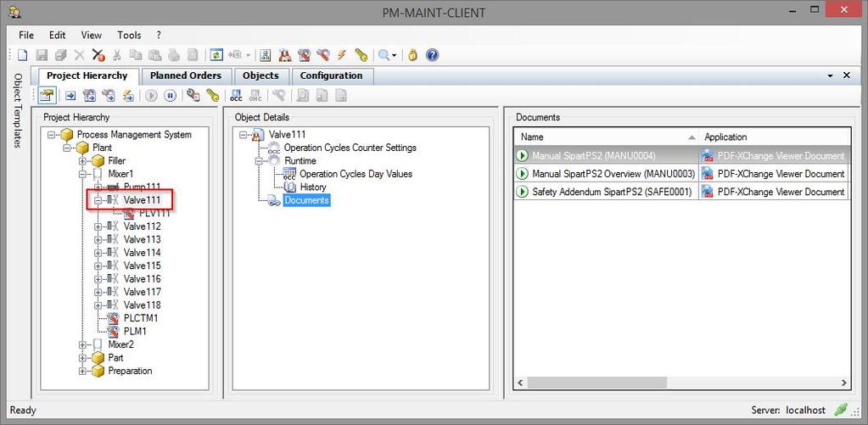Switch to the Configuration tab

point(331,75)
